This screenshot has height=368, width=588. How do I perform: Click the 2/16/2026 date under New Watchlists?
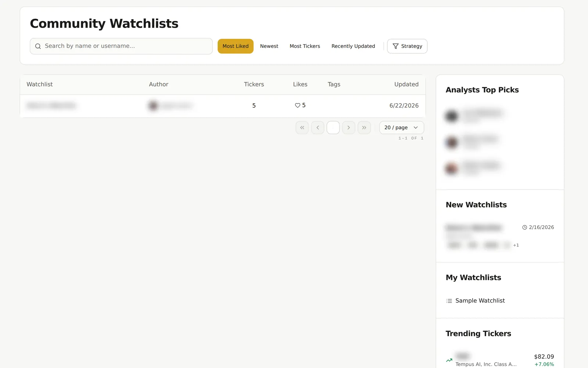pyautogui.click(x=541, y=227)
